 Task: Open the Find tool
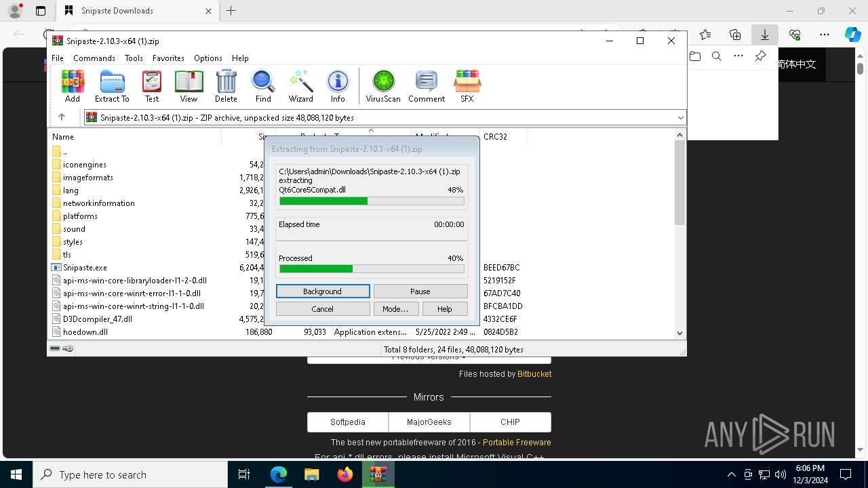[x=263, y=86]
